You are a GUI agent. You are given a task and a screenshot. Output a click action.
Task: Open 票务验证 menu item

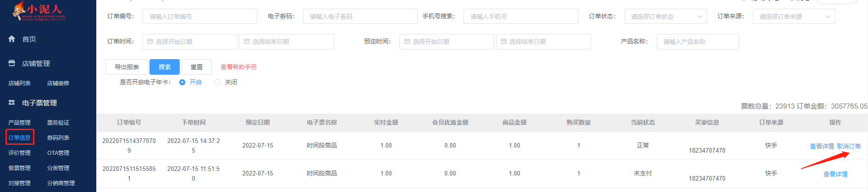(x=58, y=122)
